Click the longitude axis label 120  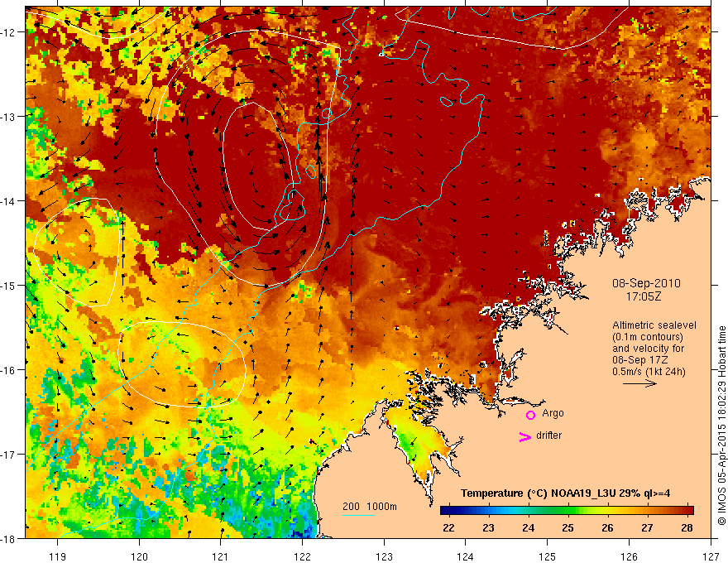[139, 556]
